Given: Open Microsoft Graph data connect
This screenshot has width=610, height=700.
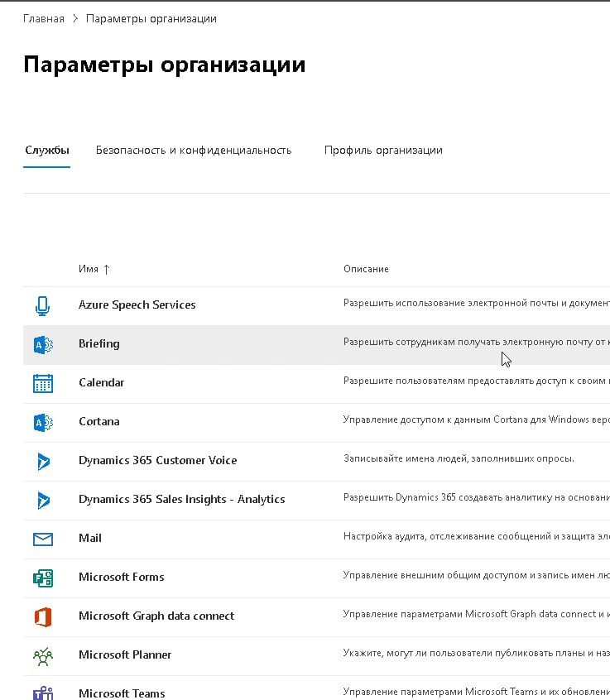Looking at the screenshot, I should coord(156,616).
